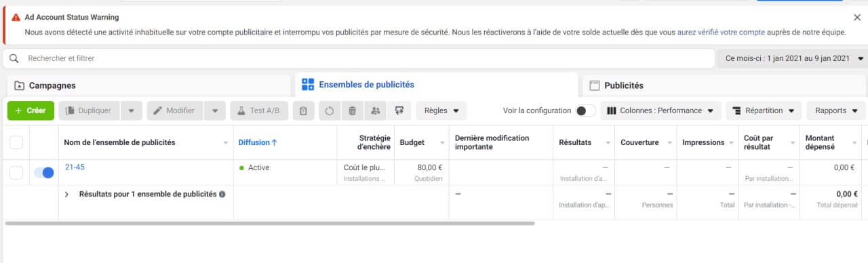
Task: Open the 21-45 ad set link
Action: point(75,167)
